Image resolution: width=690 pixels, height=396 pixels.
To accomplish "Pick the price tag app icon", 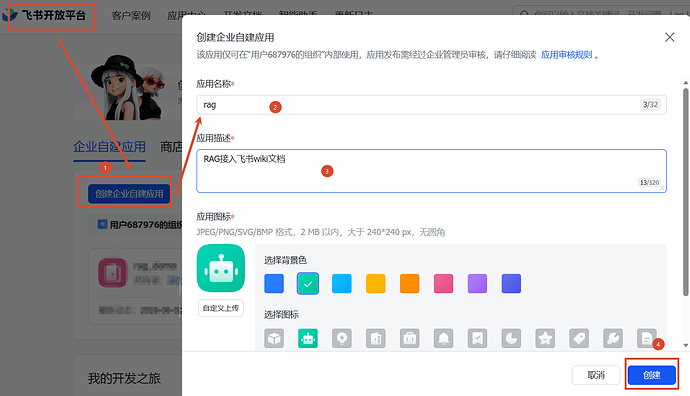I will (579, 338).
